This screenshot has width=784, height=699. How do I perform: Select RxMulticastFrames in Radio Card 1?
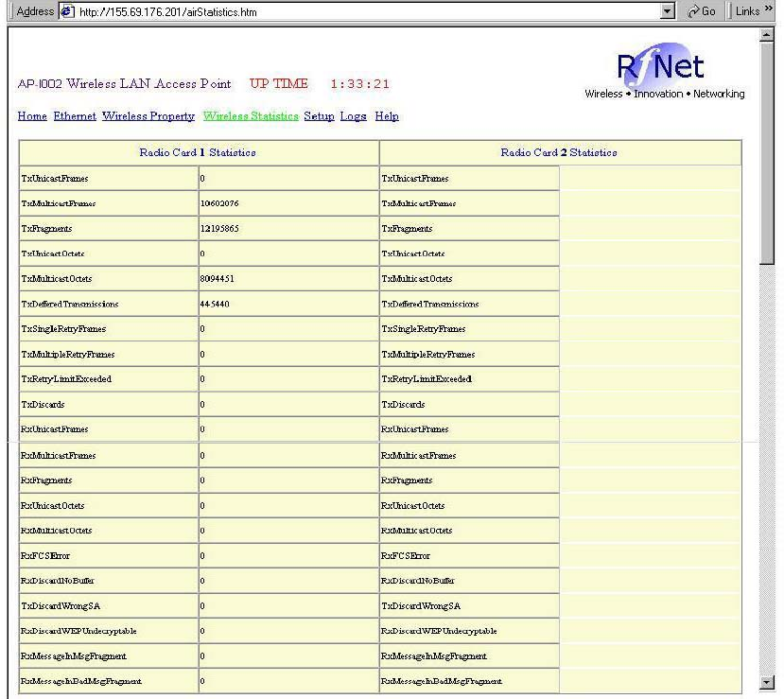click(58, 456)
